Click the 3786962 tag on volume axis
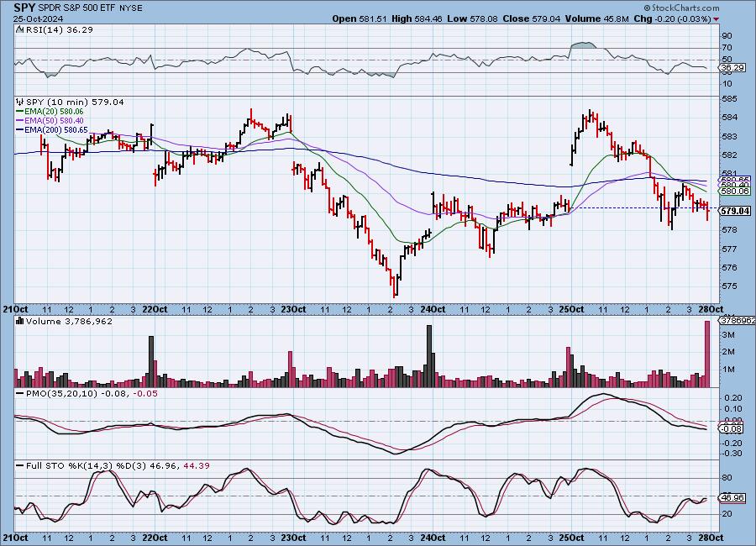 click(x=737, y=320)
